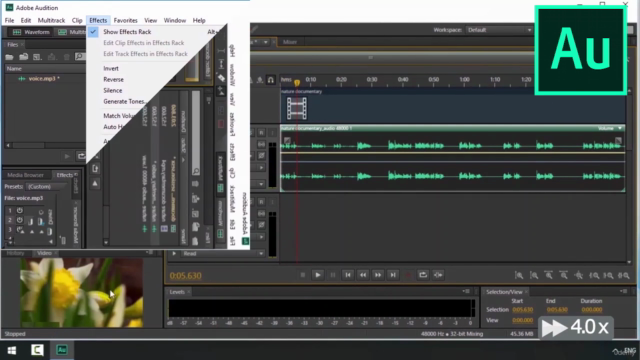Click New File icon in Files panel

(38, 57)
